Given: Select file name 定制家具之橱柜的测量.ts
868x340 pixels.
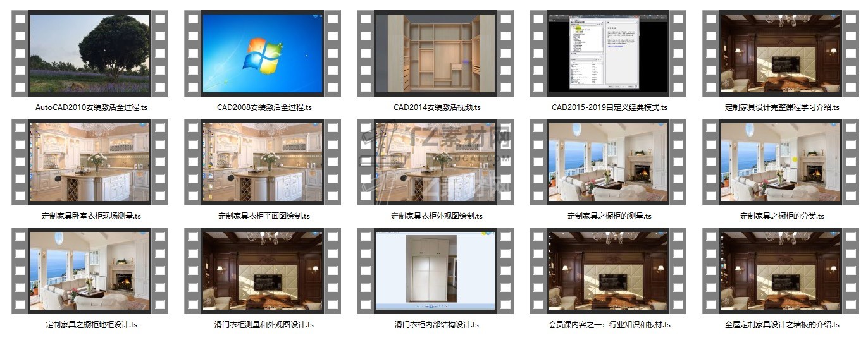Looking at the screenshot, I should click(x=609, y=216).
